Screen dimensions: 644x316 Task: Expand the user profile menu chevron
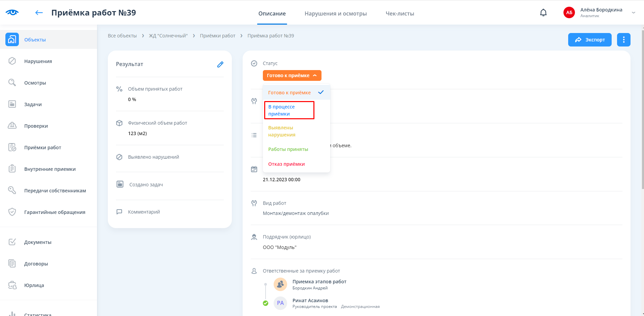pos(633,13)
